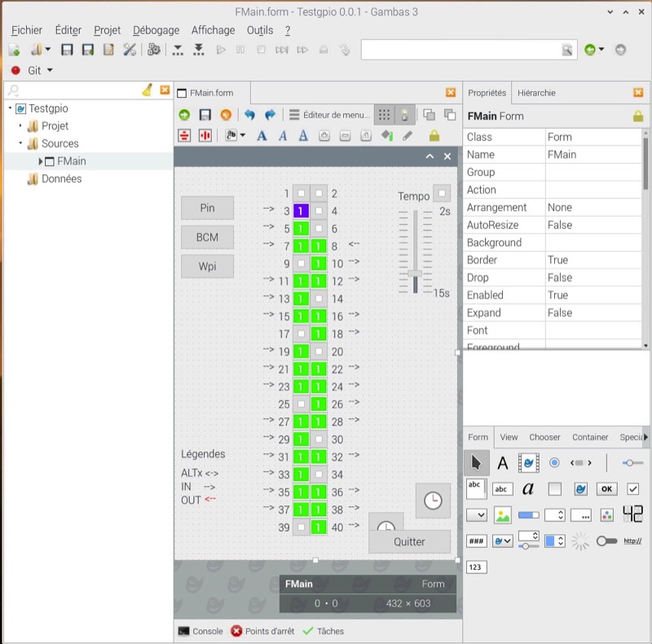Viewport: 652px width, 644px height.
Task: Expand the Projet folder in tree
Action: [x=21, y=126]
